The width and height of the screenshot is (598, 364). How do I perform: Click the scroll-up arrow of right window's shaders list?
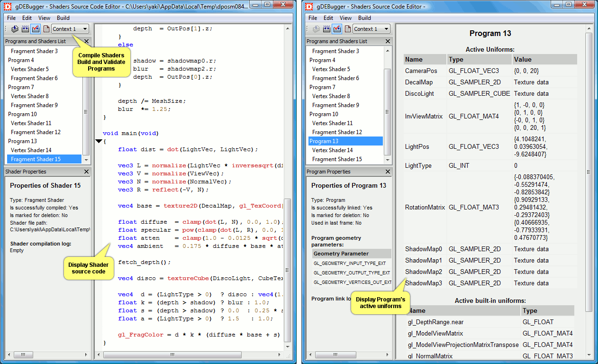pyautogui.click(x=387, y=50)
